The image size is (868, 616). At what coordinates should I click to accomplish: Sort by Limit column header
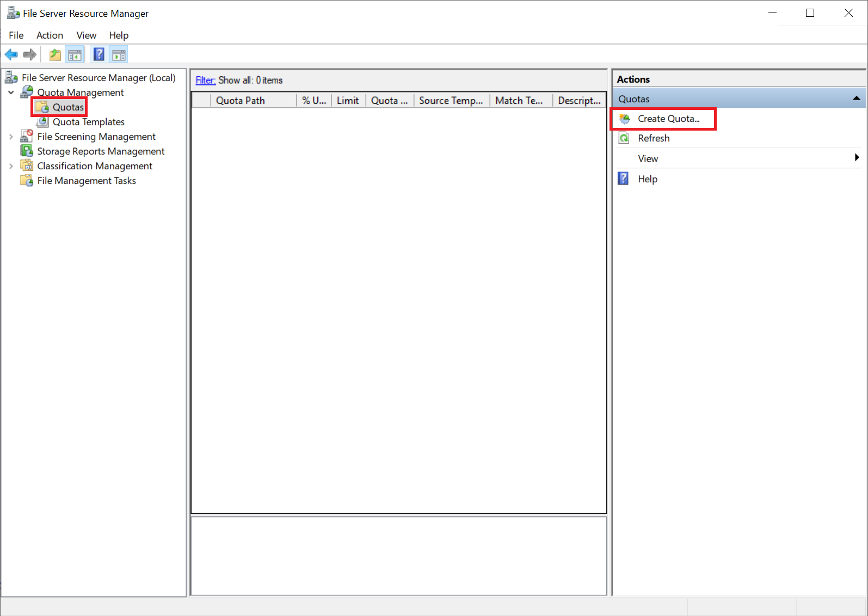tap(348, 100)
